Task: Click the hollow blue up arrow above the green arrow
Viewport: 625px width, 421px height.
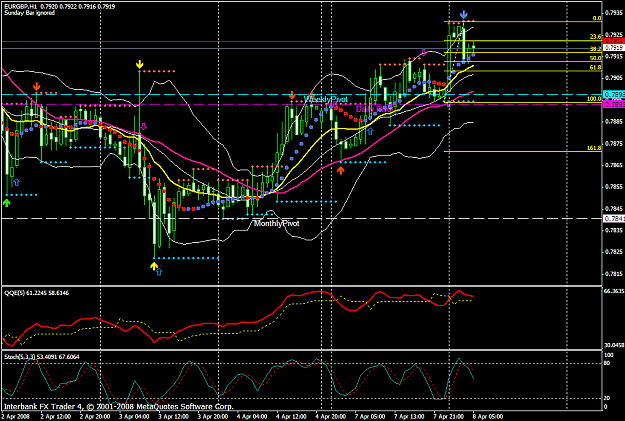Action: click(x=16, y=183)
